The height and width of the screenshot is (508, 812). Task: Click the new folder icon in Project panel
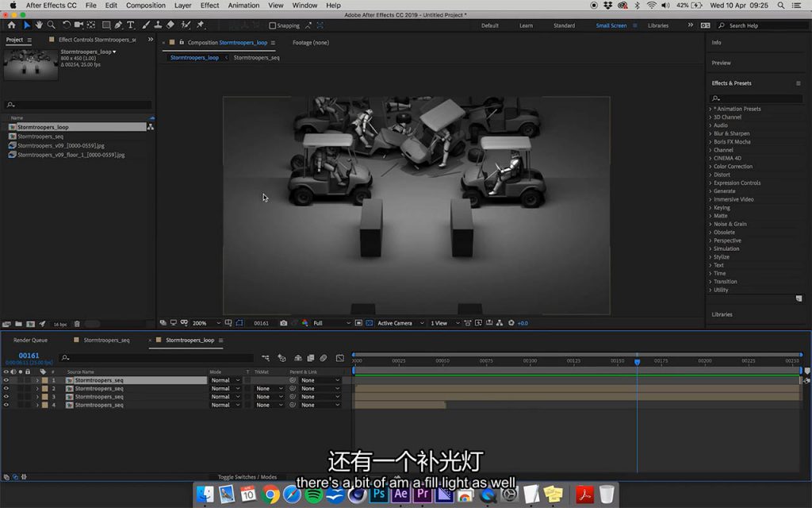tap(19, 324)
